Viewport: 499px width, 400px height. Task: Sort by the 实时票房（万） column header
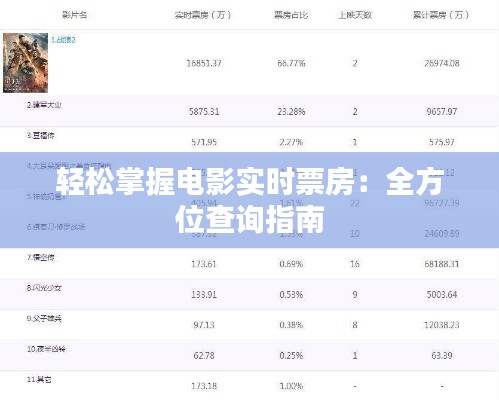pos(203,15)
